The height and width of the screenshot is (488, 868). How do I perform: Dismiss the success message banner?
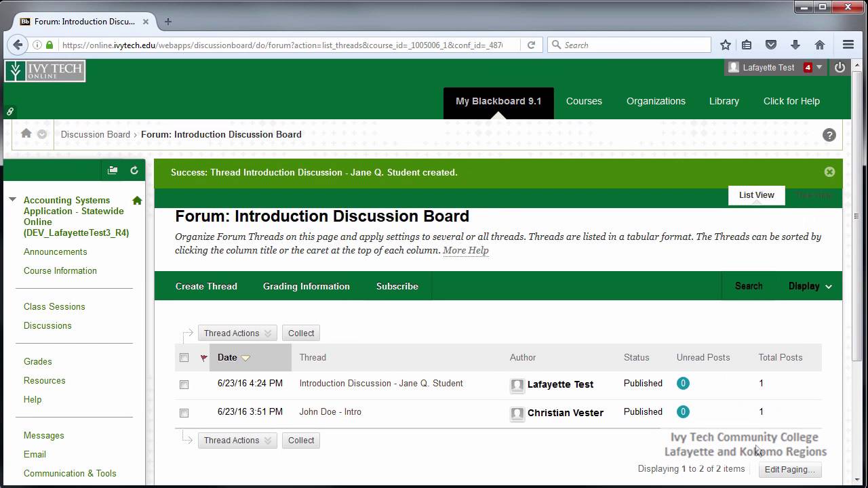(829, 172)
